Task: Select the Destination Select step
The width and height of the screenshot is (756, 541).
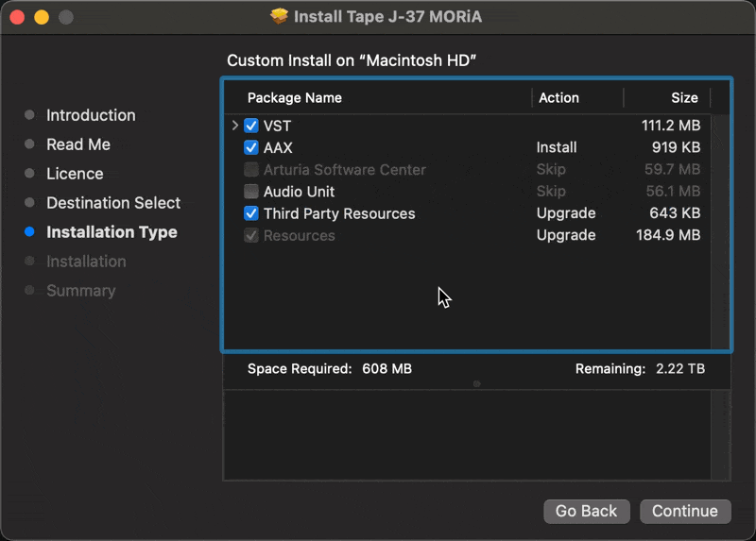Action: (x=113, y=203)
